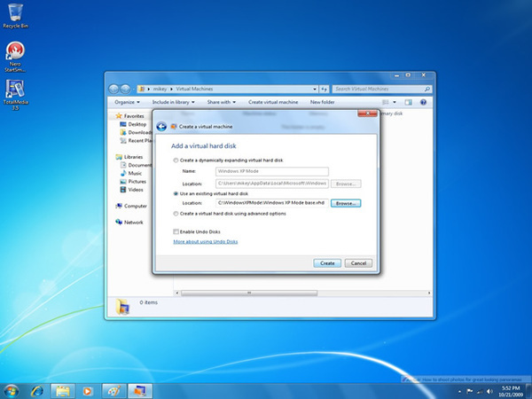Select 'Use an existing virtual hard disk' option
This screenshot has height=399, width=532.
click(176, 193)
